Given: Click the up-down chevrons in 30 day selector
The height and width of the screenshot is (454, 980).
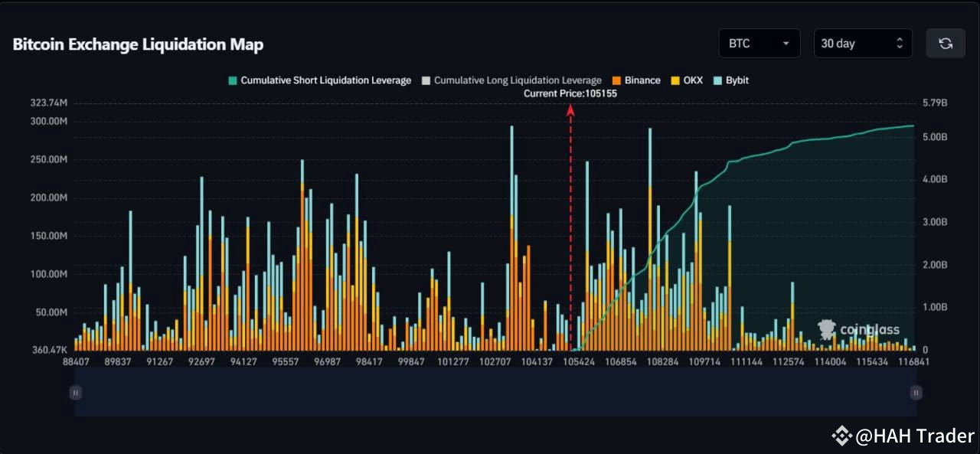Looking at the screenshot, I should pos(900,44).
